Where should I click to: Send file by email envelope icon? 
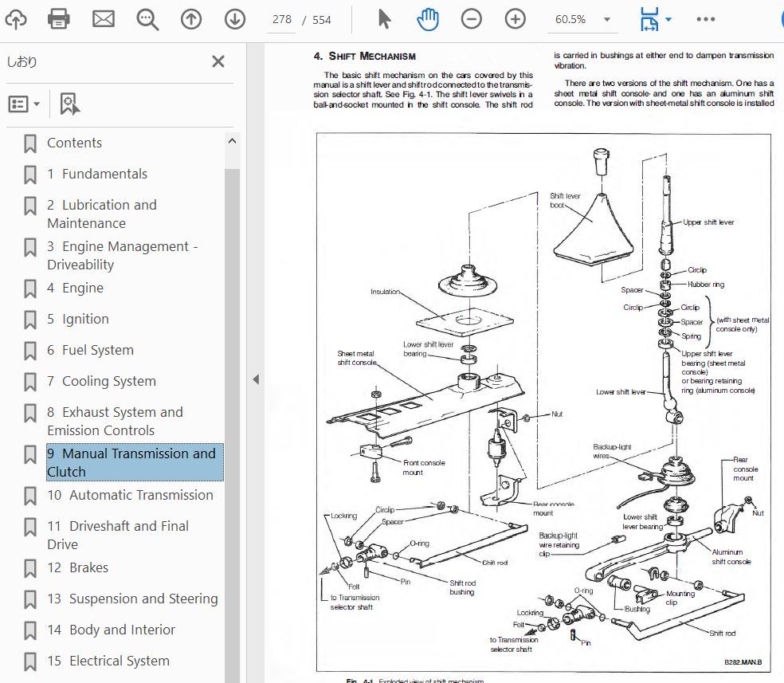click(x=104, y=19)
